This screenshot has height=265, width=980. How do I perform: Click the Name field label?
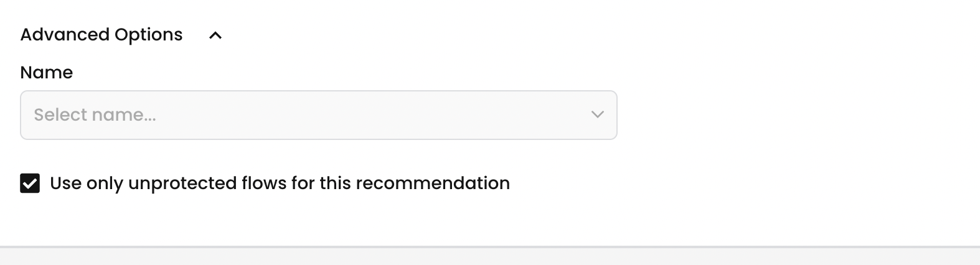tap(47, 73)
